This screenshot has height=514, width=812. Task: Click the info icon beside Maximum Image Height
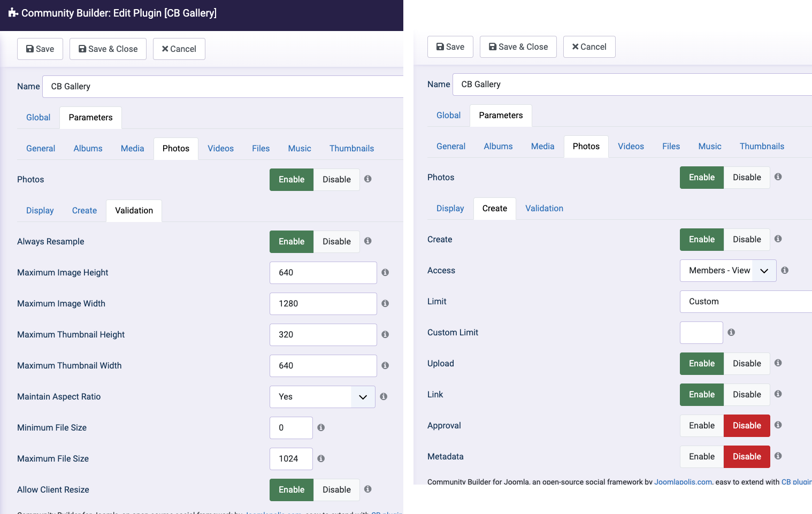[x=385, y=273]
